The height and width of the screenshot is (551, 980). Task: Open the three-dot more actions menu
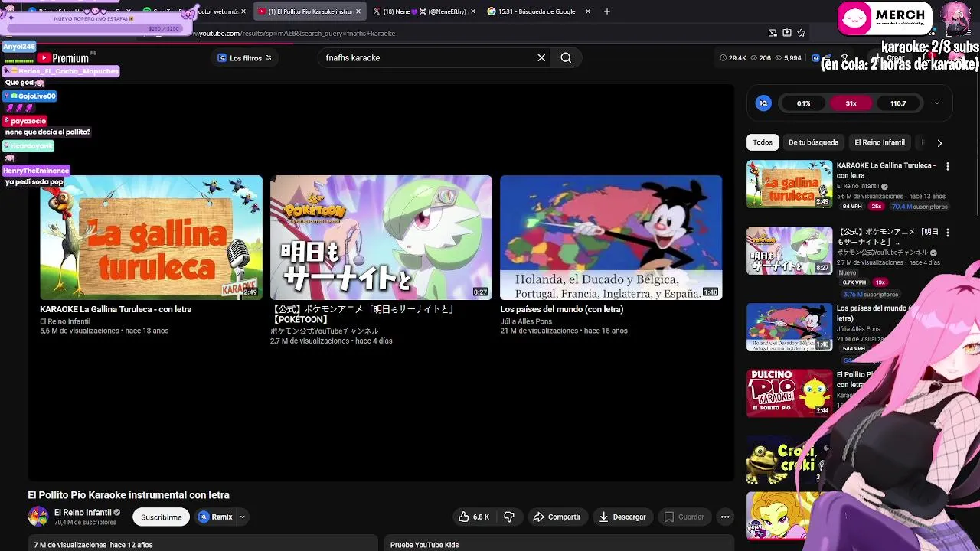[725, 517]
